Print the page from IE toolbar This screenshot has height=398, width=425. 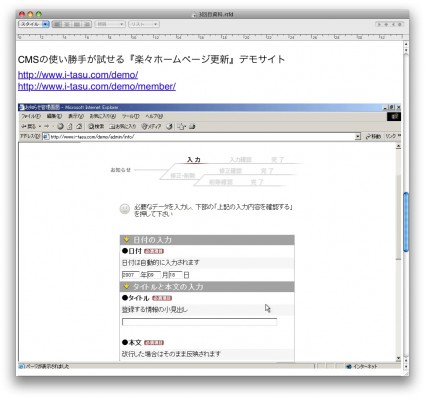pos(192,127)
